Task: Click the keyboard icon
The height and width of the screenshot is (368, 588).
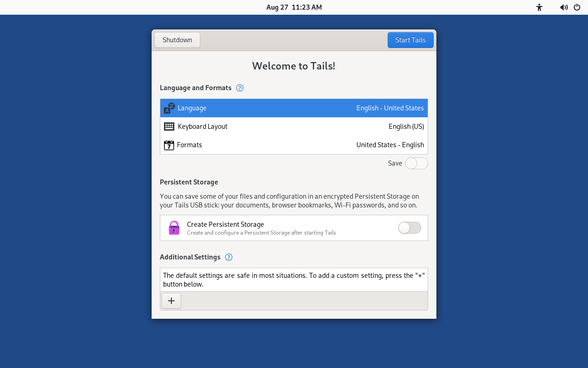Action: [169, 126]
